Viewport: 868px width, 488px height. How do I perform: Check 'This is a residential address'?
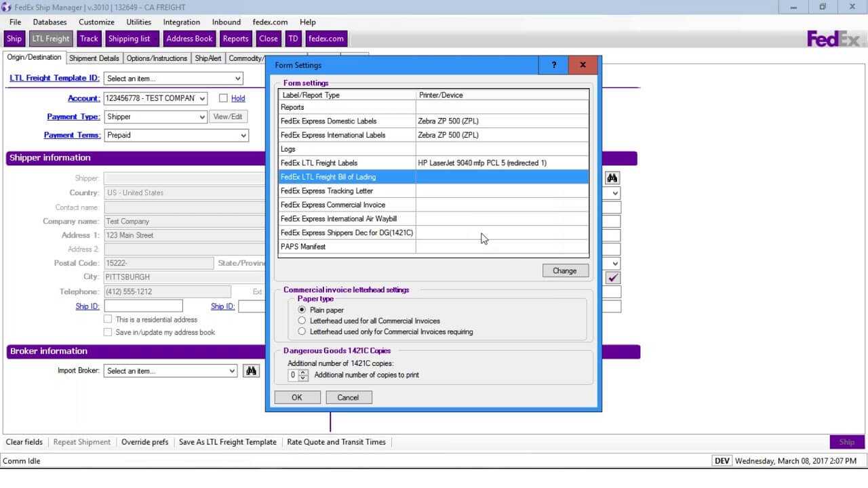click(108, 319)
